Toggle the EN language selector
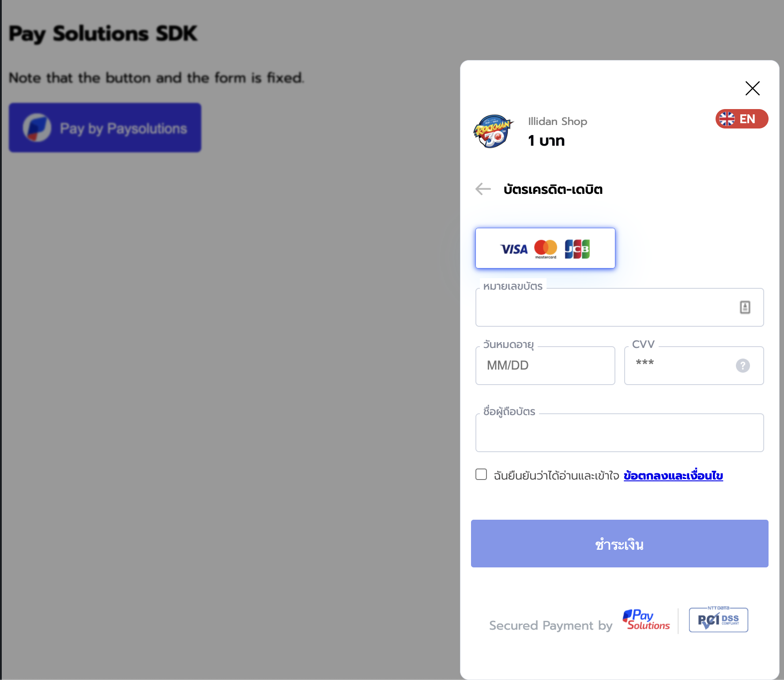Viewport: 784px width, 680px height. (742, 119)
